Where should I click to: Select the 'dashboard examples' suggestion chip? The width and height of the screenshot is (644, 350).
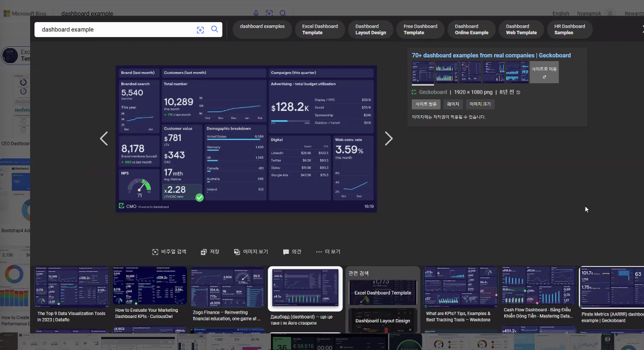[x=262, y=29]
